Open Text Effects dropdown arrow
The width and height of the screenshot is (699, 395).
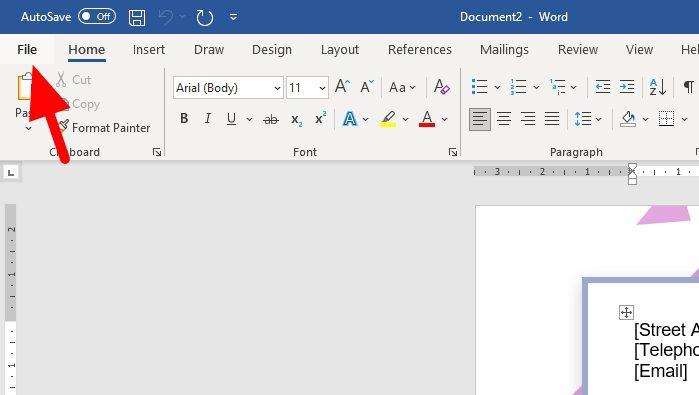[366, 119]
